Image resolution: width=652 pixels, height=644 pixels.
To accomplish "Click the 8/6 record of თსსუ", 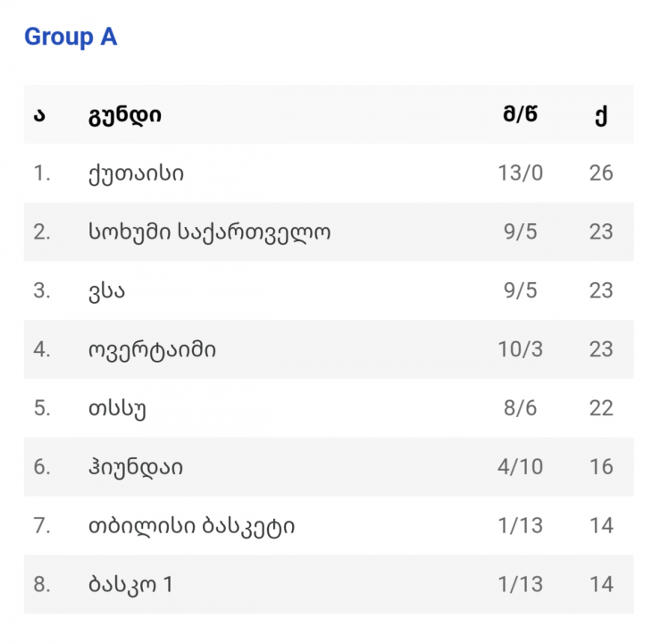I will pos(520,408).
